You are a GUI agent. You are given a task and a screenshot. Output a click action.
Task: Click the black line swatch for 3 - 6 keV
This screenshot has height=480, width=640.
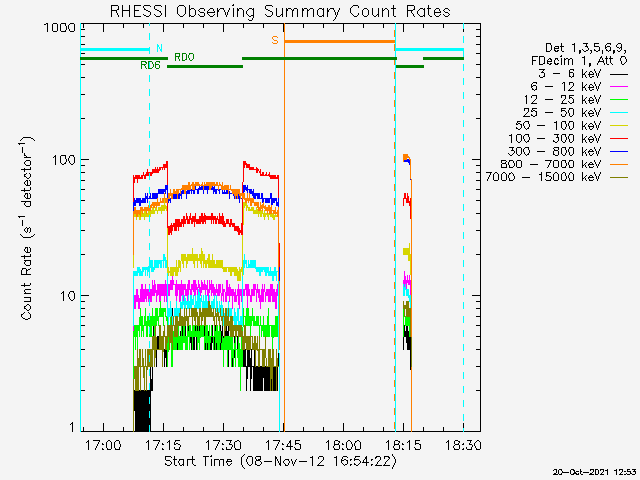pyautogui.click(x=619, y=75)
